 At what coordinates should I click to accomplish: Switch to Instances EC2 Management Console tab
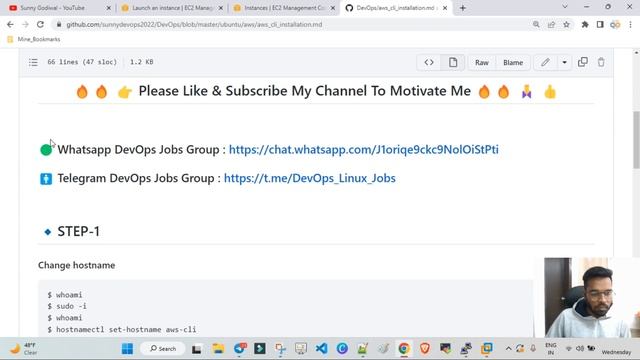point(283,8)
